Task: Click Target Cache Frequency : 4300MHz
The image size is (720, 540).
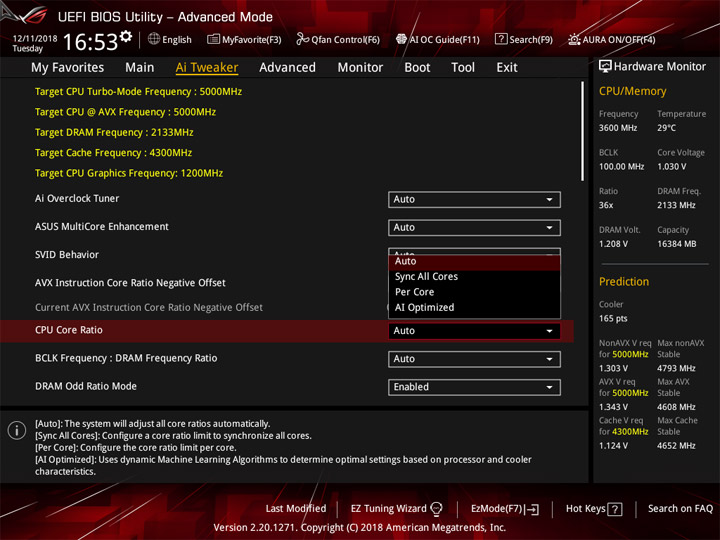Action: [x=113, y=152]
